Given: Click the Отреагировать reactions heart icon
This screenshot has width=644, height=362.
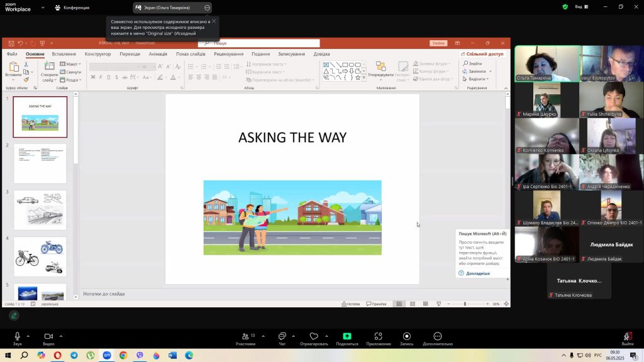Looking at the screenshot, I should click(314, 336).
